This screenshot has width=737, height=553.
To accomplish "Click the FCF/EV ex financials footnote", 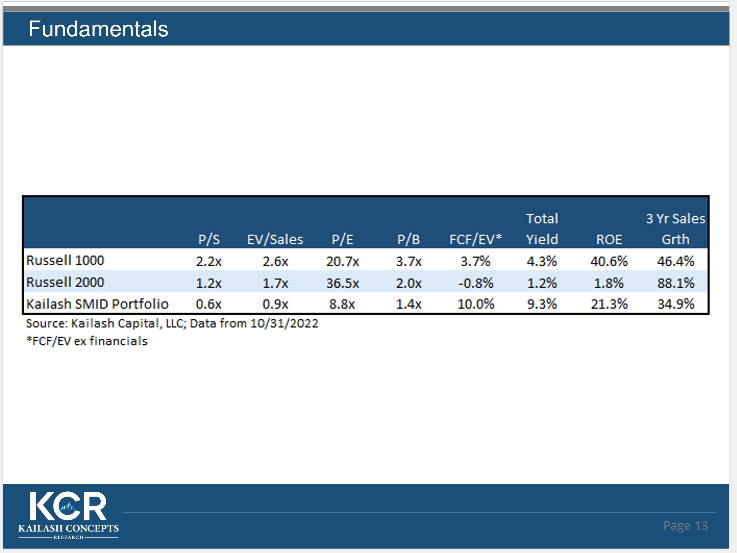I will click(x=86, y=341).
